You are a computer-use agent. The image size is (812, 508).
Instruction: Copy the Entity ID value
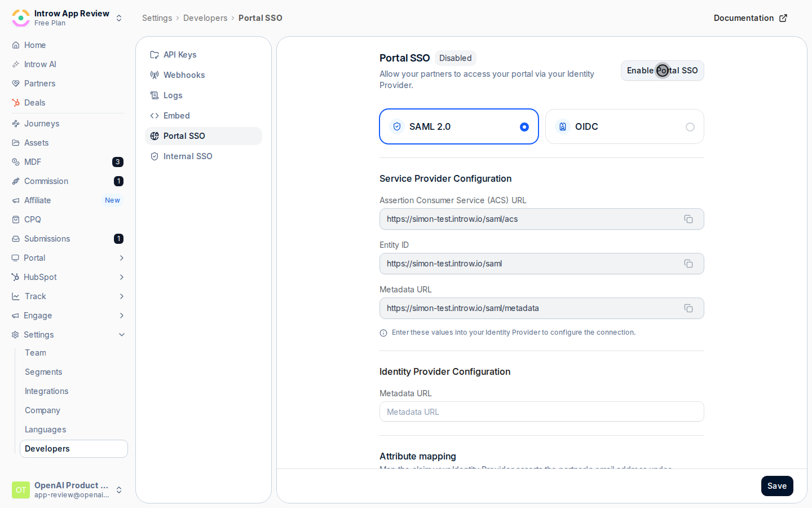pos(689,264)
